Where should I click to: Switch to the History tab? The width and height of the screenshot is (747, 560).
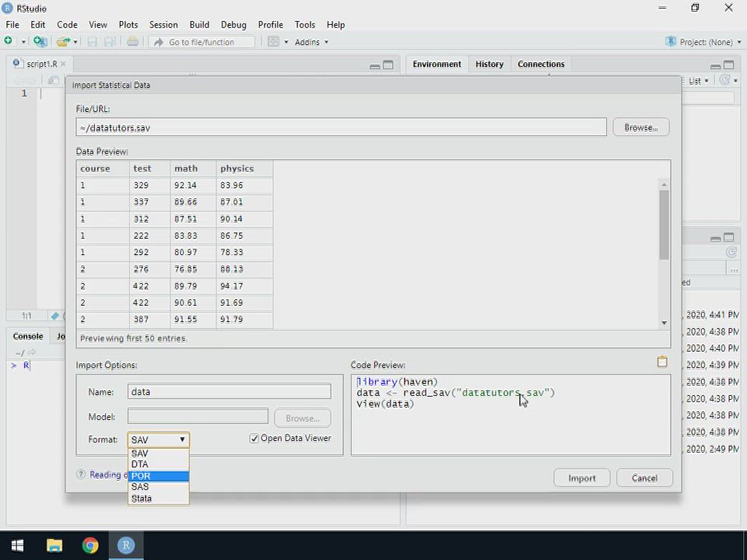click(x=489, y=64)
